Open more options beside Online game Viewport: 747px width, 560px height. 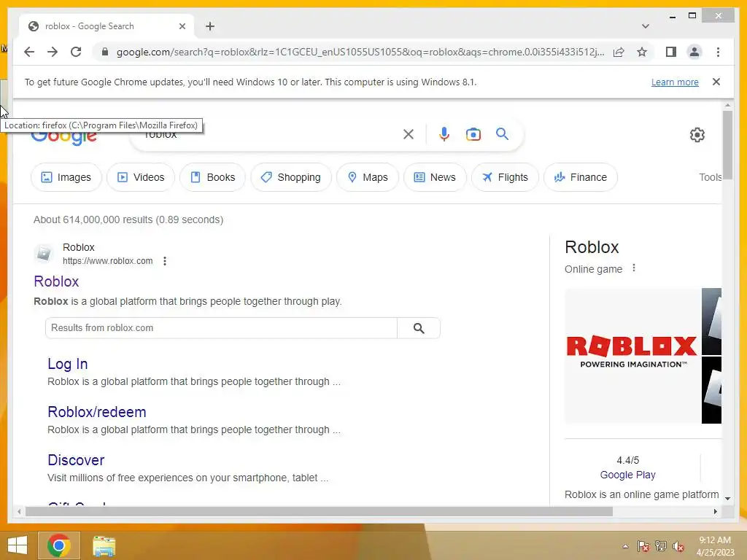coord(634,268)
